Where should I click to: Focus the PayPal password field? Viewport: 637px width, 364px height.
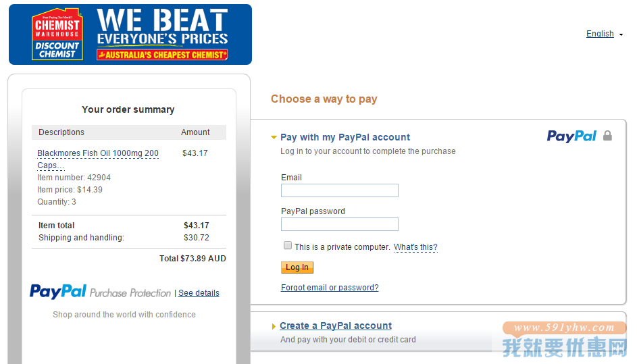click(x=340, y=224)
